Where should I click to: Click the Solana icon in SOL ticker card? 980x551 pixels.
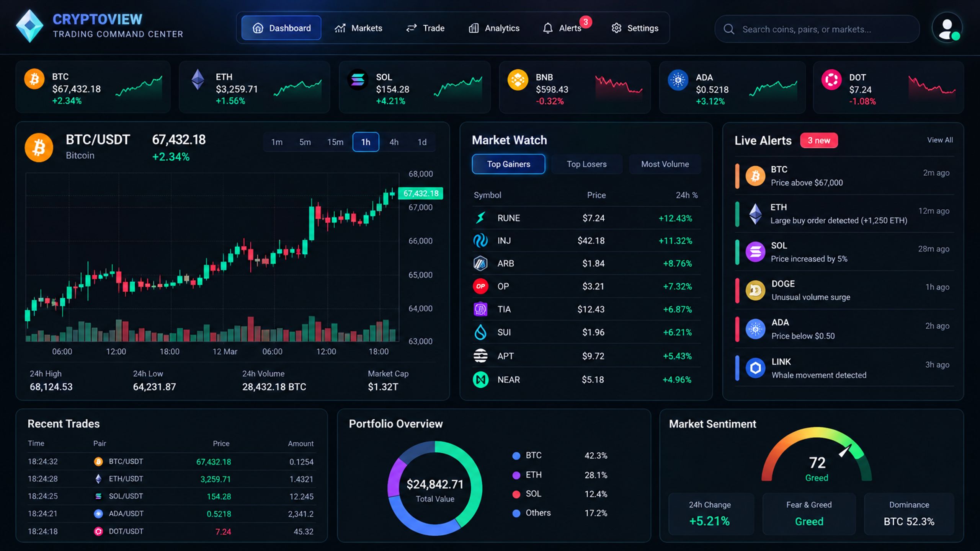tap(358, 80)
